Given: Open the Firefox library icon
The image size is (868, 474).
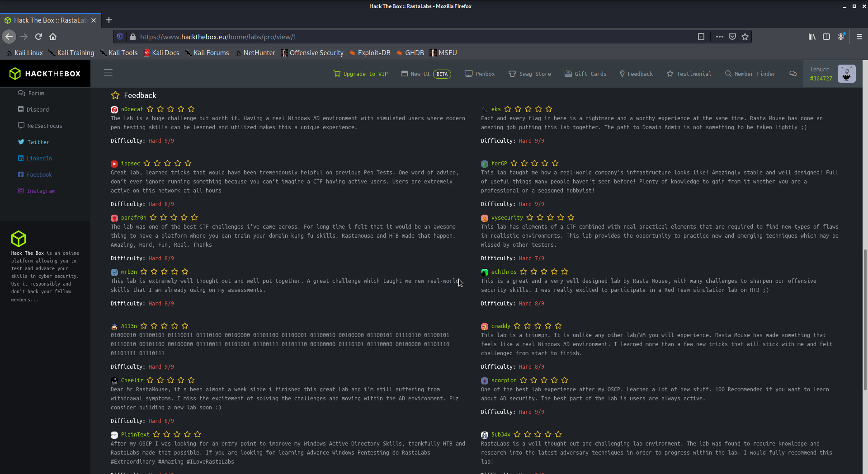Looking at the screenshot, I should [x=812, y=37].
